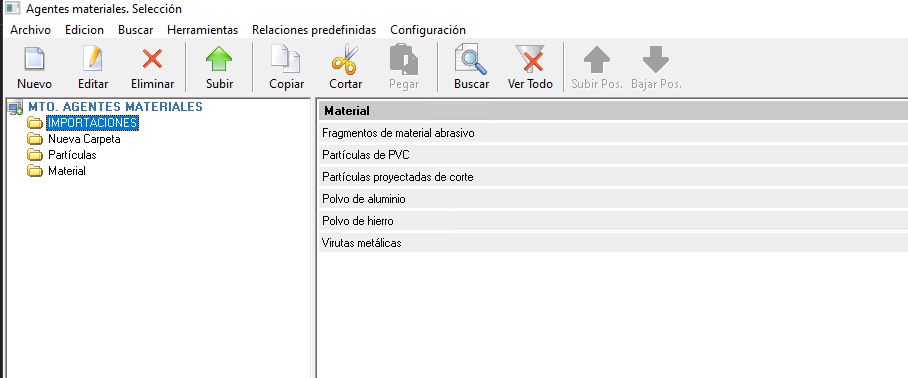Click the Copiar documents icon
This screenshot has height=378, width=908.
tap(286, 59)
